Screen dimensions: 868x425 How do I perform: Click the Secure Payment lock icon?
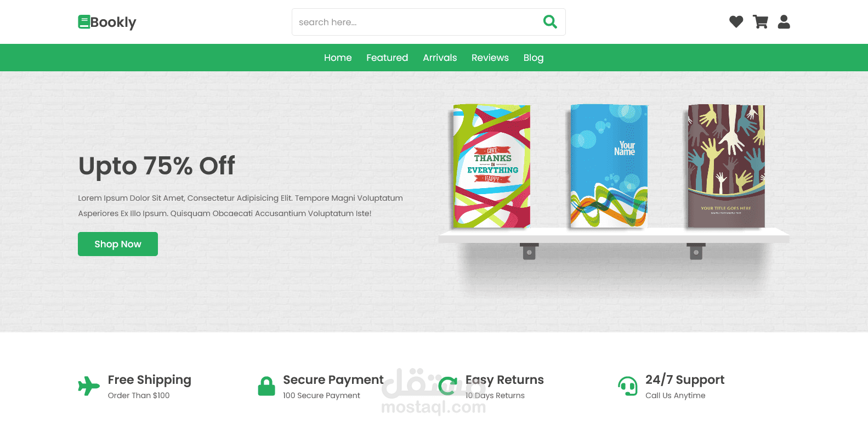click(x=266, y=386)
